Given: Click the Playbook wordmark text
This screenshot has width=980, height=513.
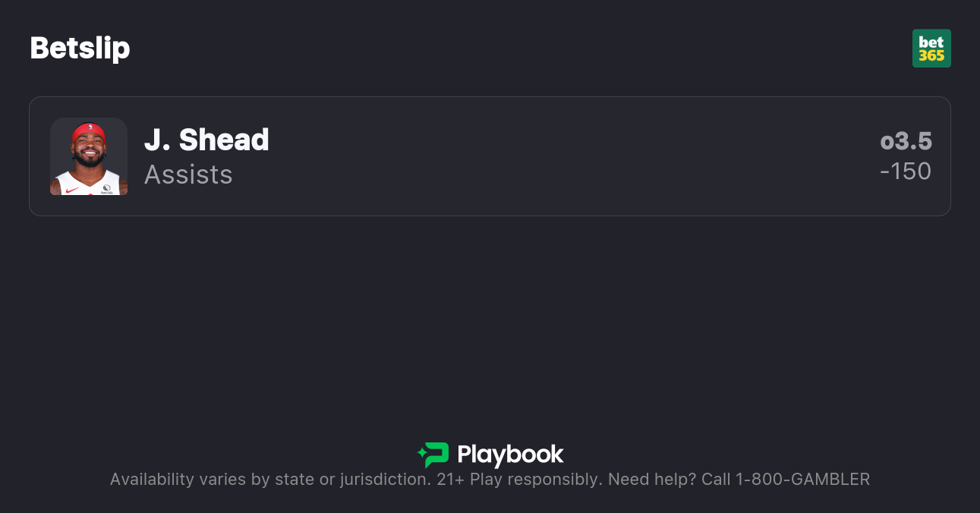Looking at the screenshot, I should 510,455.
